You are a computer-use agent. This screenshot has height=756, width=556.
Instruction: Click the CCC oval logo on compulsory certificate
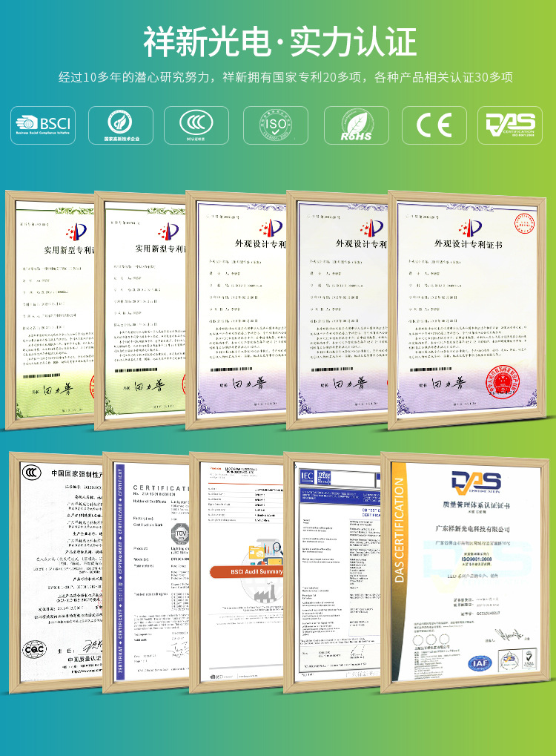(x=32, y=473)
